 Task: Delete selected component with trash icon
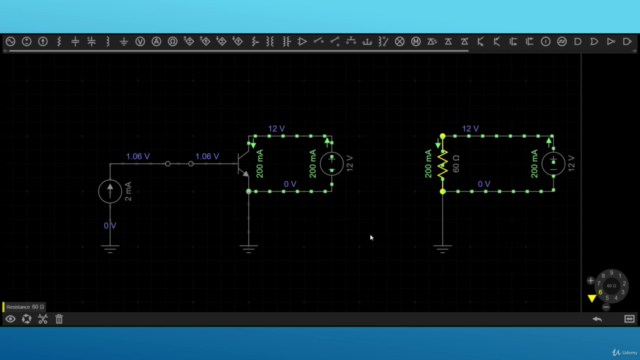[59, 319]
